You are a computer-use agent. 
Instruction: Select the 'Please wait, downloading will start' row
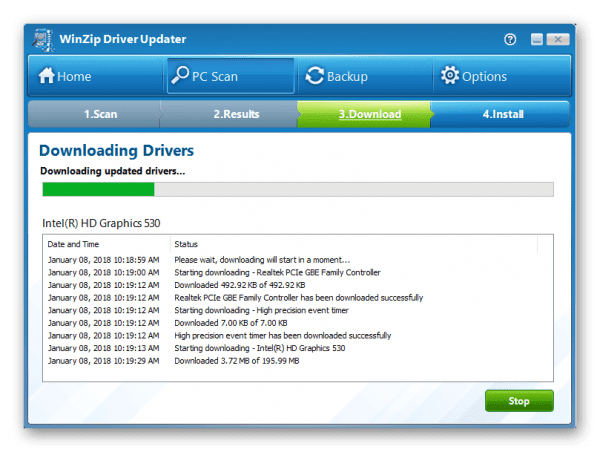(x=298, y=260)
